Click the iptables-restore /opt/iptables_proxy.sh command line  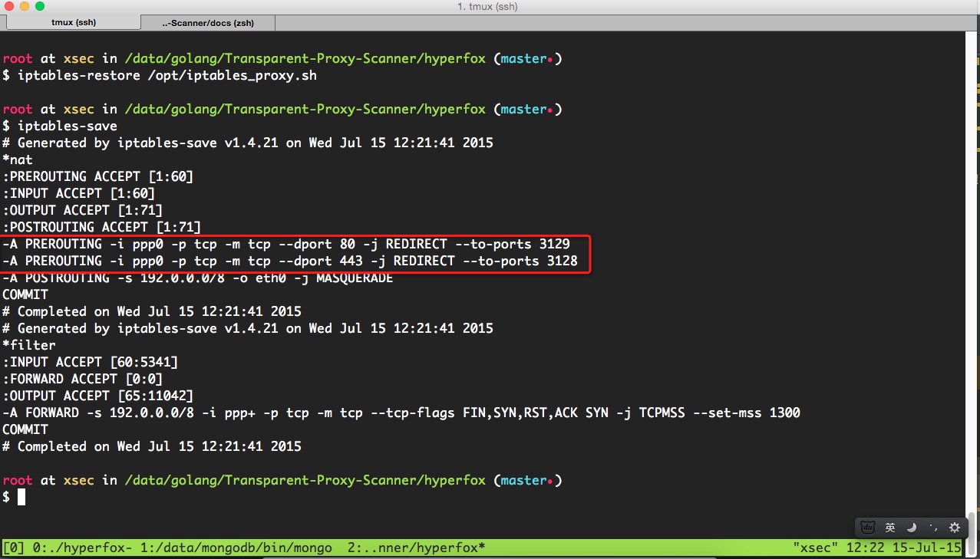pyautogui.click(x=160, y=75)
